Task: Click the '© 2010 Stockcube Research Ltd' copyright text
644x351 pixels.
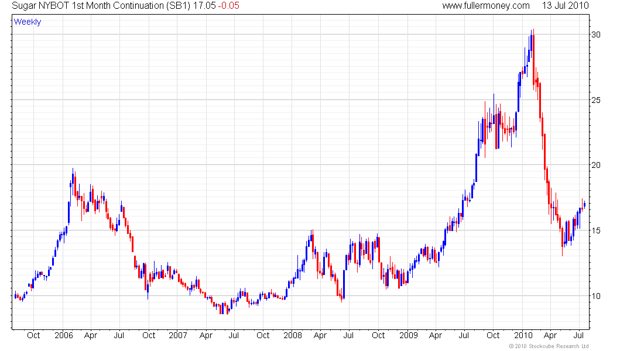Action: click(549, 346)
